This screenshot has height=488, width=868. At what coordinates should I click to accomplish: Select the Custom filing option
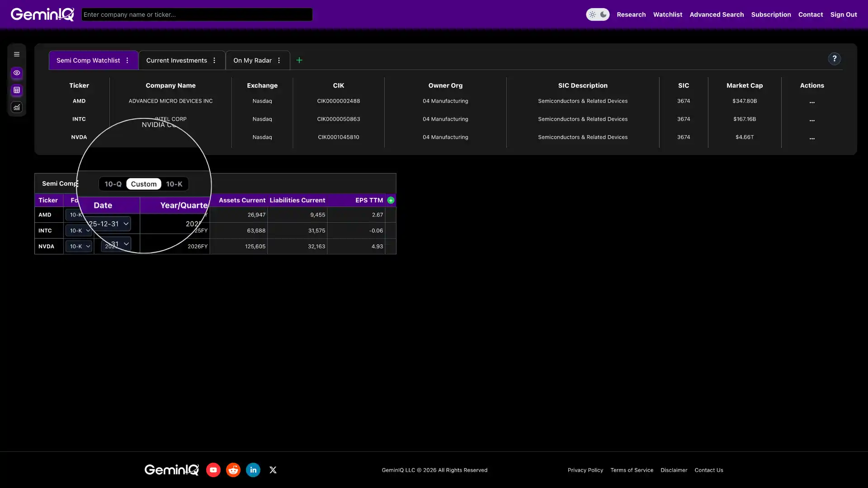[144, 184]
